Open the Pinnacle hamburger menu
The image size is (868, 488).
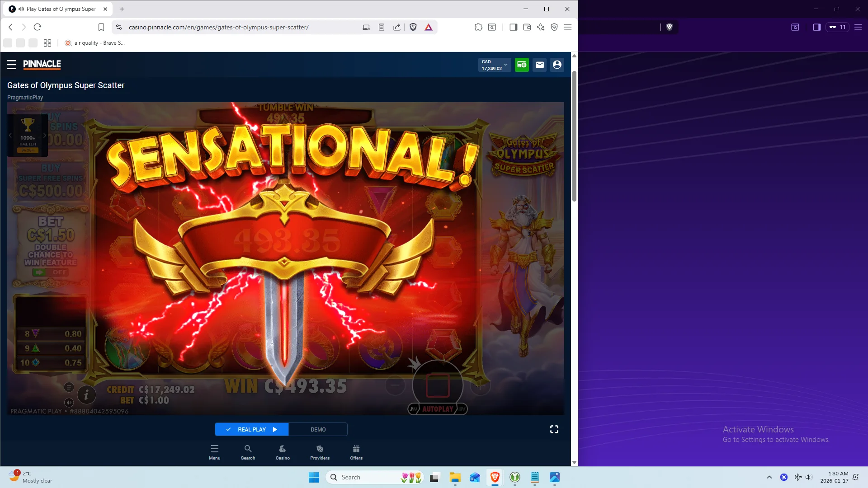[x=12, y=65]
